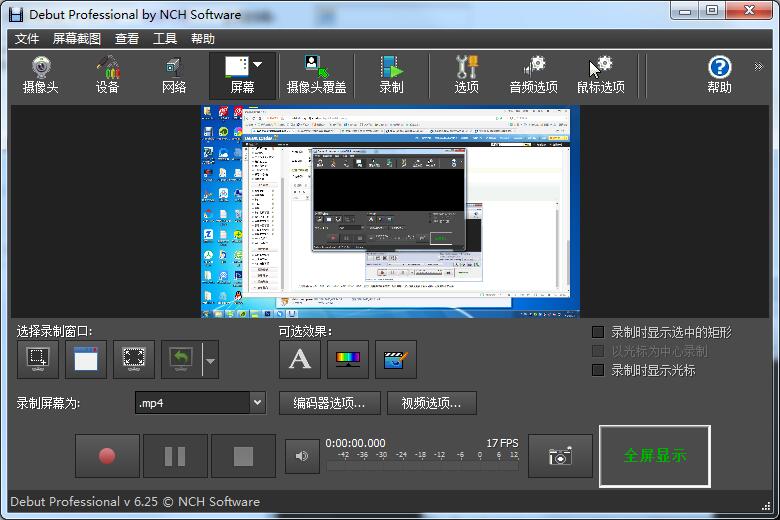This screenshot has height=520, width=780.
Task: Take a snapshot with camera button
Action: click(560, 456)
